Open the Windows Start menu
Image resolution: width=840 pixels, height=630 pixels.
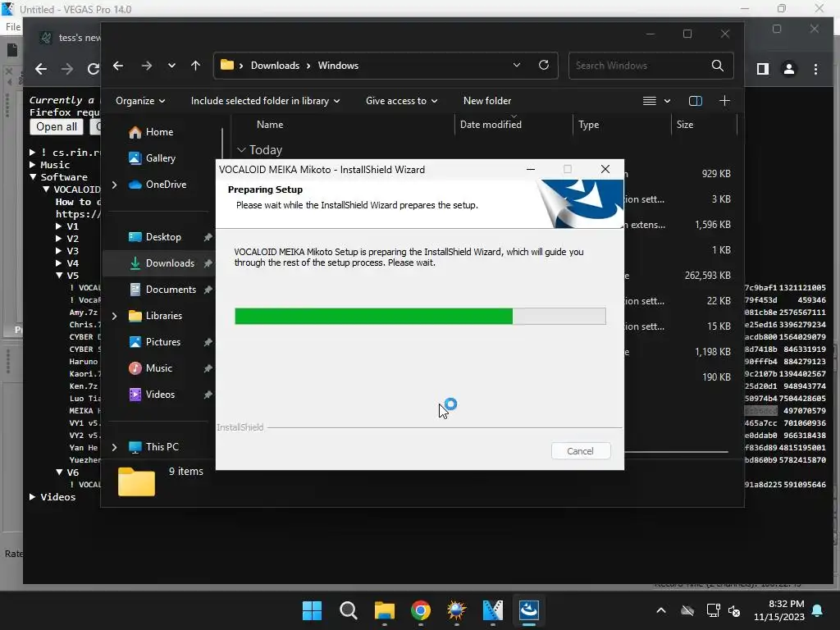[x=312, y=610]
